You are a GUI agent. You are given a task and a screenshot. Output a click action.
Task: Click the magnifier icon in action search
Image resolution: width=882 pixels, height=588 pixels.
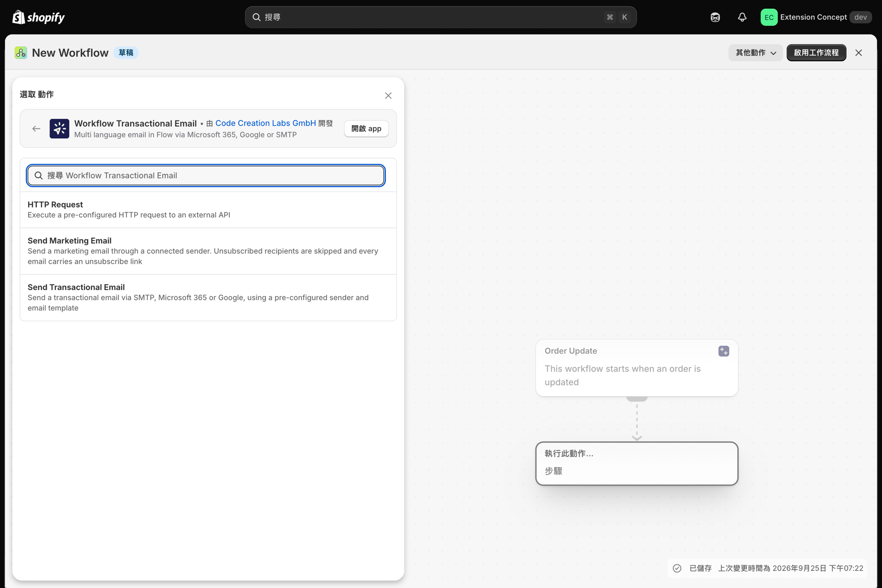point(39,175)
